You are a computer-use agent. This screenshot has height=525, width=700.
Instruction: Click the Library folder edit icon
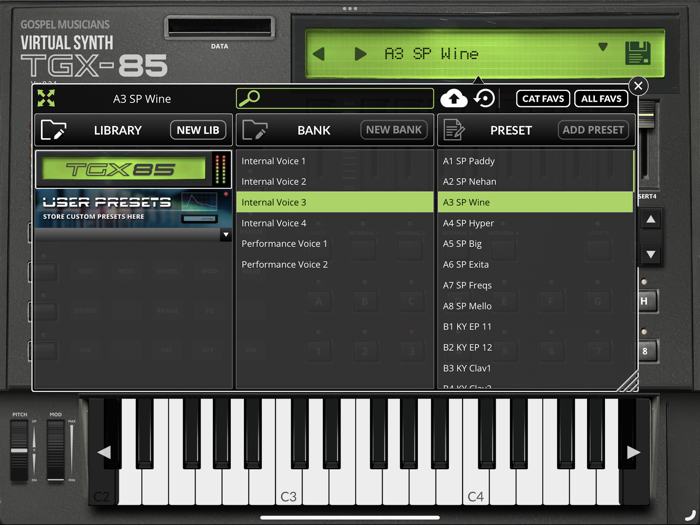coord(53,130)
